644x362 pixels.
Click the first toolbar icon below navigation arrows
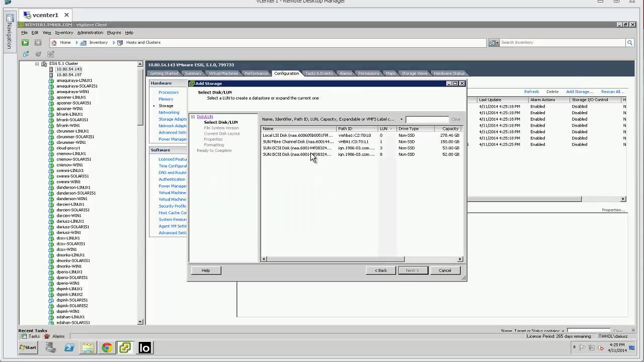coord(26,54)
